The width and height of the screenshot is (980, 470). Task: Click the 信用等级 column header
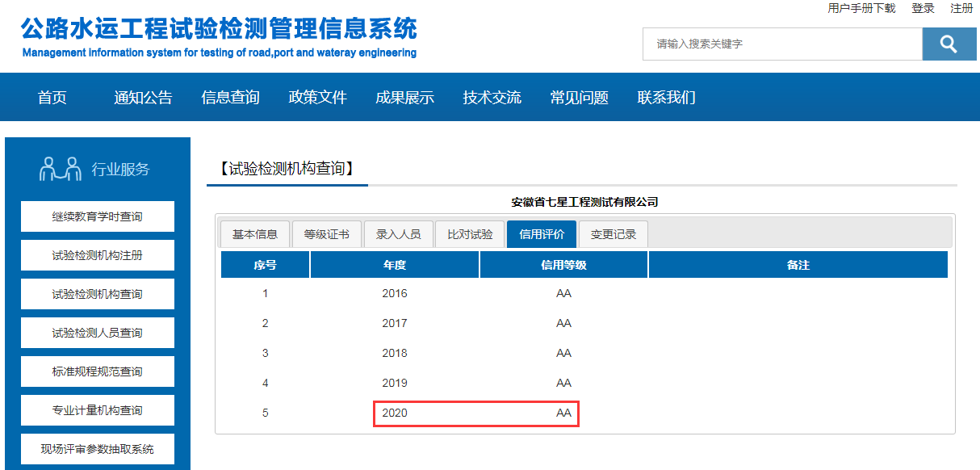(563, 265)
